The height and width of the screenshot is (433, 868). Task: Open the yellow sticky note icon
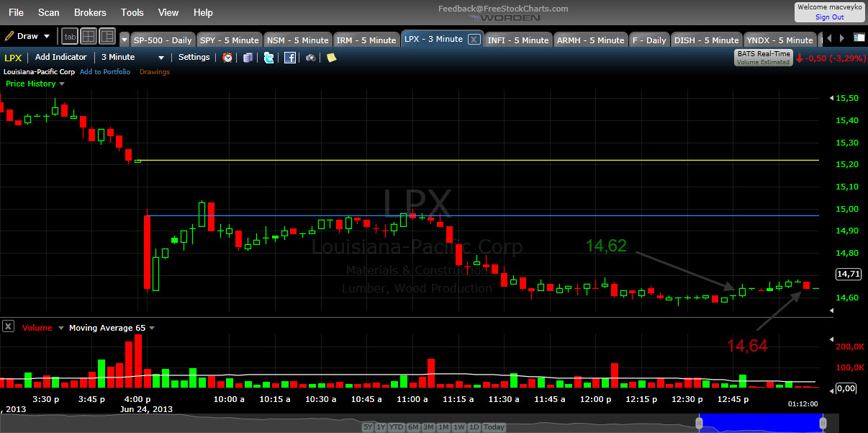(331, 58)
